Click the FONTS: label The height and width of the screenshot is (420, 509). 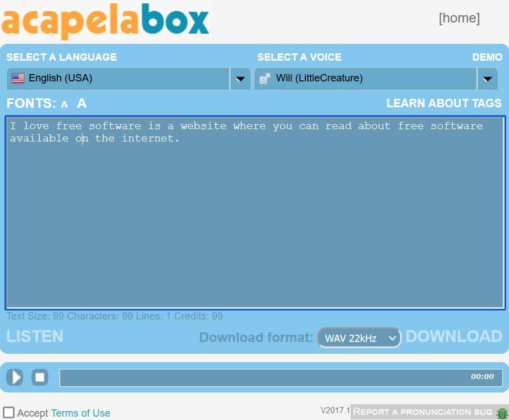click(31, 103)
